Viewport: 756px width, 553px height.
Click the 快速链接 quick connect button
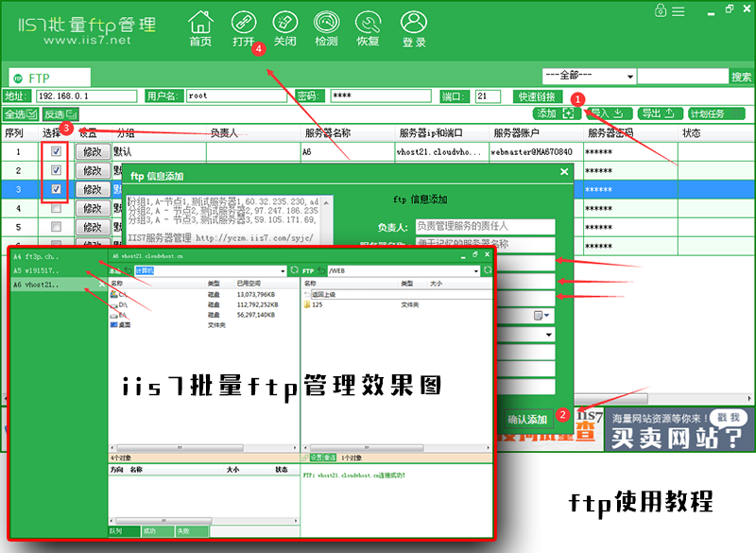click(x=537, y=96)
